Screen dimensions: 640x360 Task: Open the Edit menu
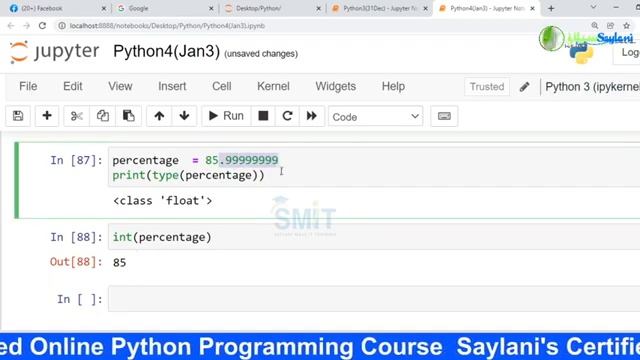73,87
